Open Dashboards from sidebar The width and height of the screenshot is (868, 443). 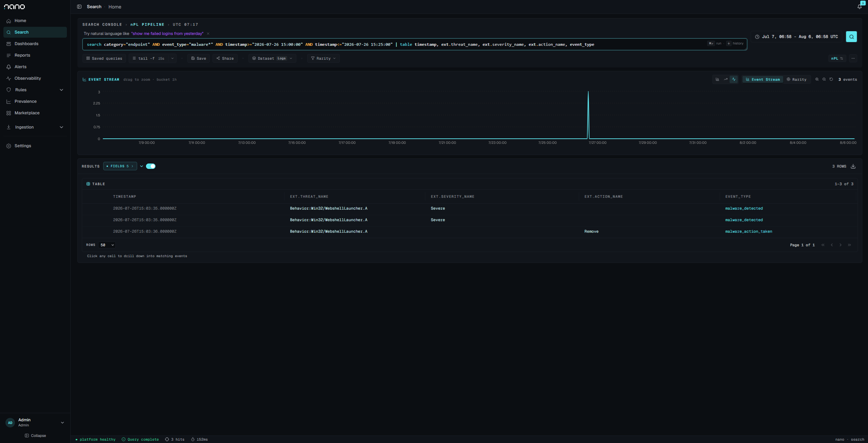tap(35, 44)
